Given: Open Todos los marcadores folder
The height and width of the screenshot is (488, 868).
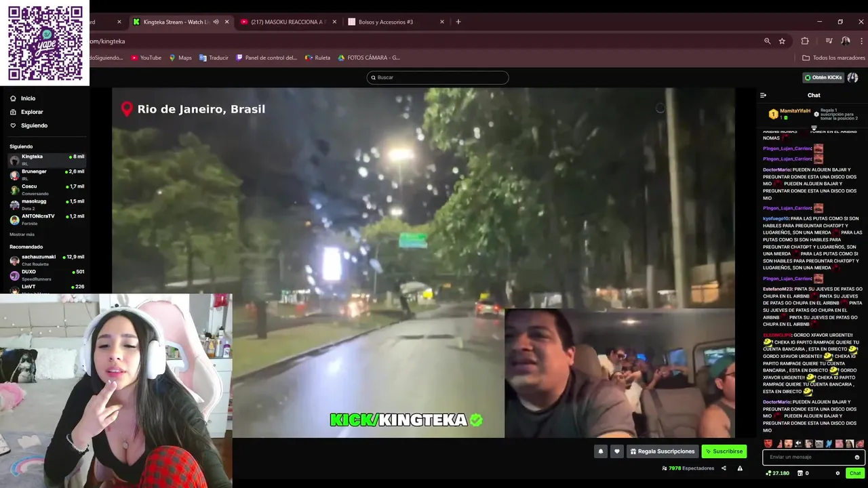Looking at the screenshot, I should [833, 58].
